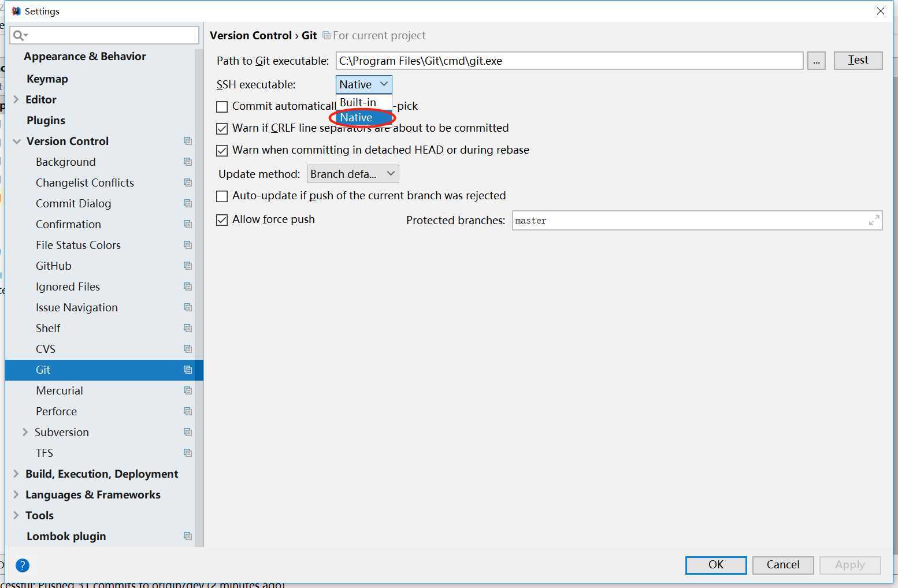
Task: Click project-level icon beside CVS
Action: [188, 349]
